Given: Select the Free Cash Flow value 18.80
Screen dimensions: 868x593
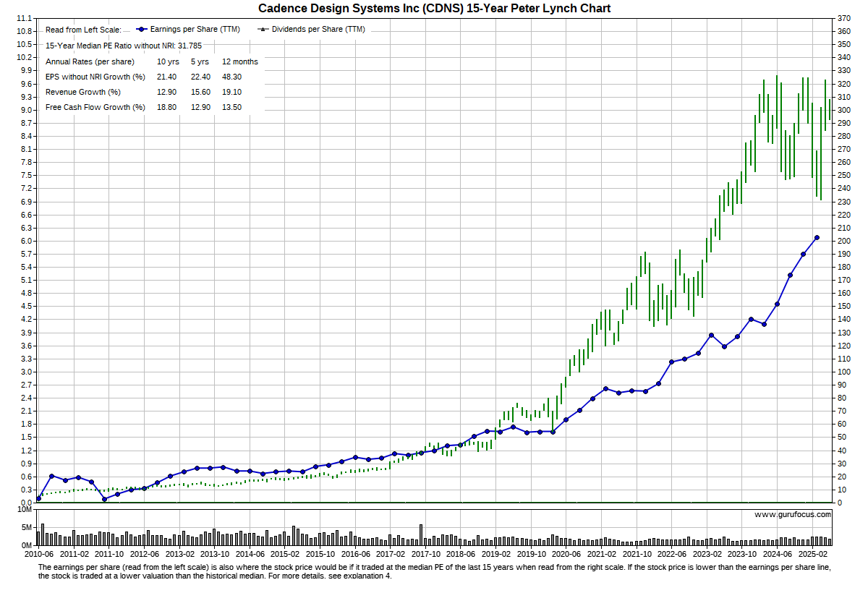Looking at the screenshot, I should (x=167, y=107).
